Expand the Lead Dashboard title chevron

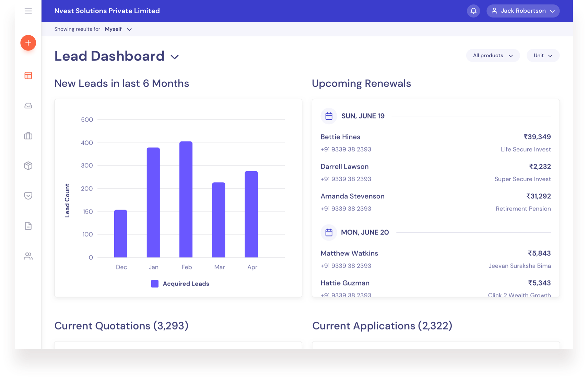pos(175,57)
